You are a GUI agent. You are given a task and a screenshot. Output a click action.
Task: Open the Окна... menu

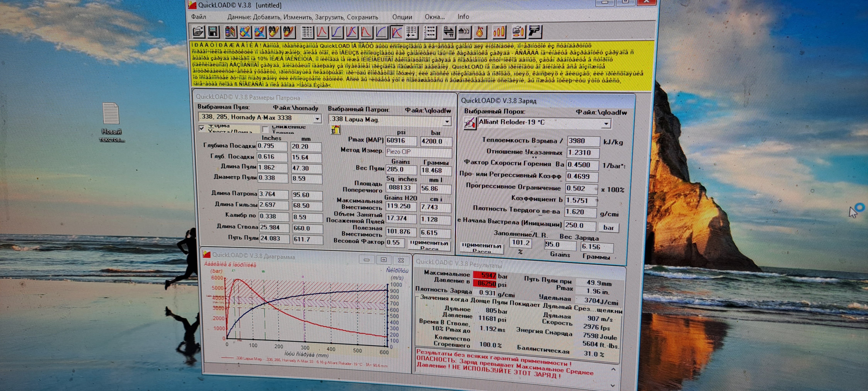click(435, 17)
